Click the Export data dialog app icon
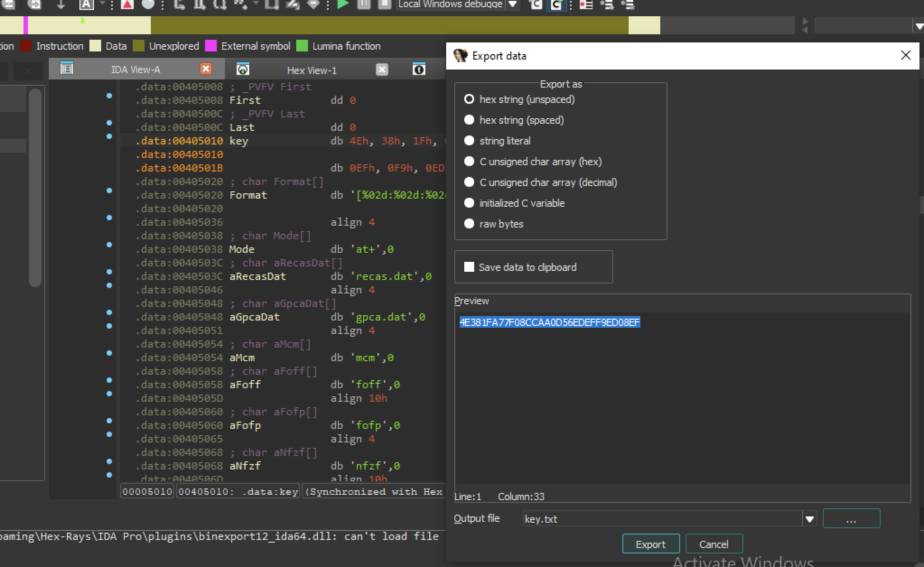 [x=460, y=56]
